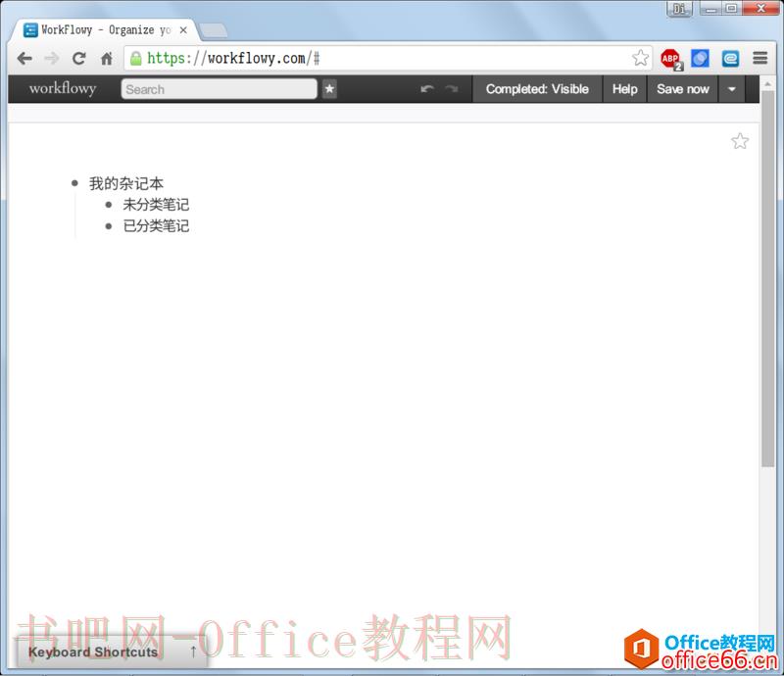The height and width of the screenshot is (676, 784).
Task: Open the Chrome hamburger menu
Action: (x=760, y=58)
